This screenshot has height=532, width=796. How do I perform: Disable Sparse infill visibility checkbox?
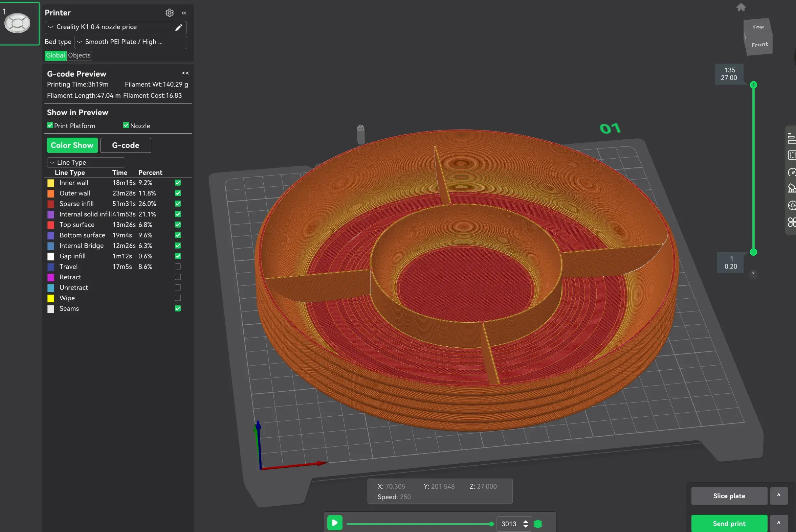tap(178, 204)
